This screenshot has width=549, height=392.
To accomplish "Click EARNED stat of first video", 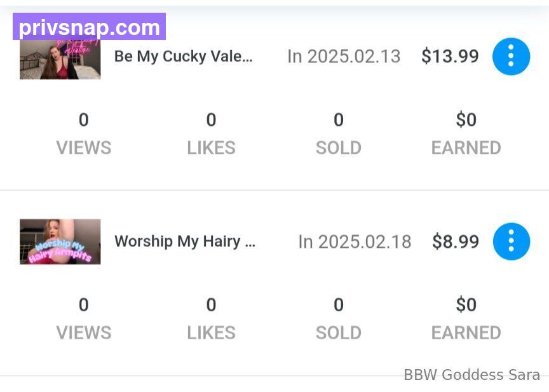I will click(466, 133).
